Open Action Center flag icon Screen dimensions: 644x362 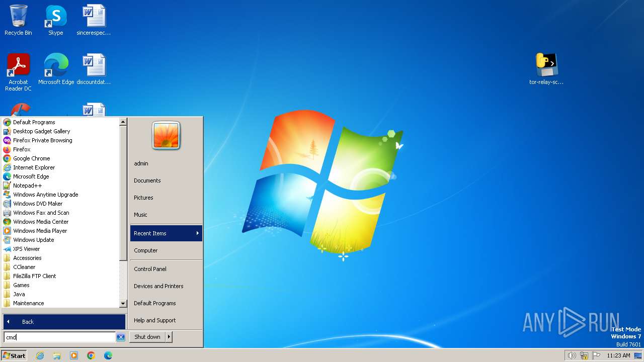pyautogui.click(x=596, y=355)
